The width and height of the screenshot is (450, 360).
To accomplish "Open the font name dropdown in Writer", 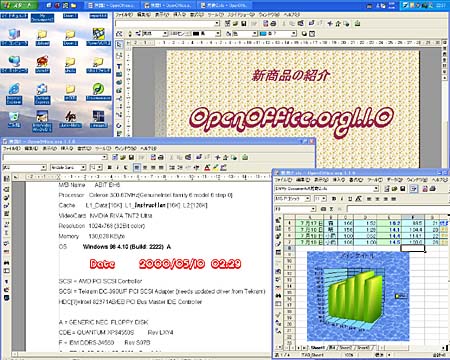I will 83,167.
